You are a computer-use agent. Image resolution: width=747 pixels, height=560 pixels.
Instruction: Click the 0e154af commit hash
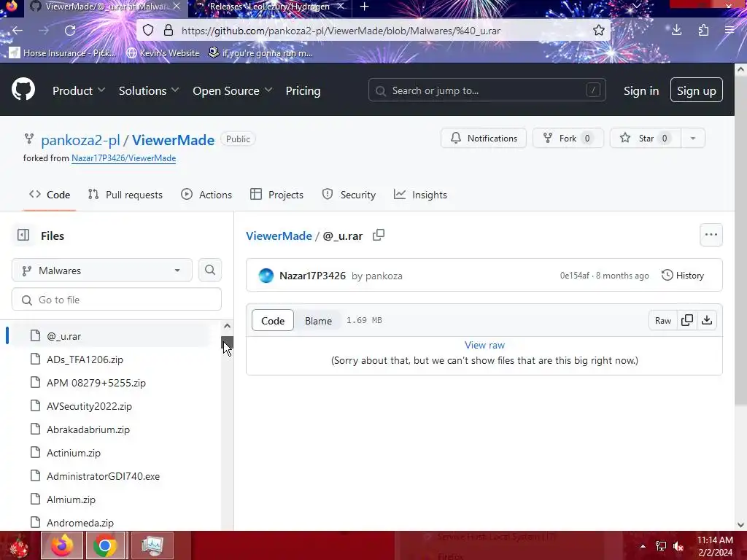[x=575, y=275]
